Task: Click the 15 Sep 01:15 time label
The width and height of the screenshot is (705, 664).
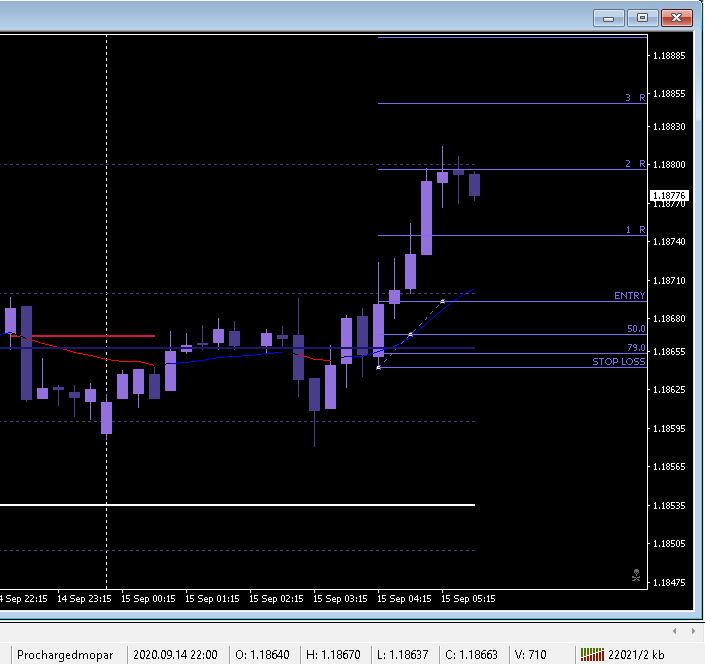Action: [212, 599]
